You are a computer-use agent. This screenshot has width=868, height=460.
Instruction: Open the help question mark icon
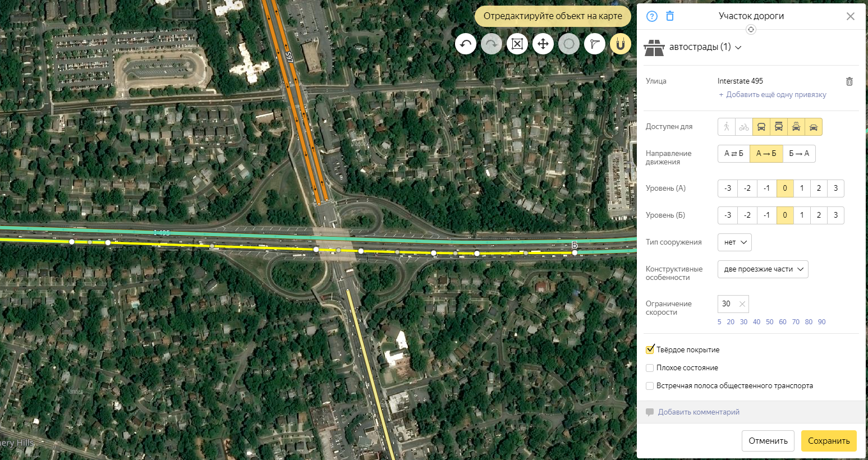652,16
